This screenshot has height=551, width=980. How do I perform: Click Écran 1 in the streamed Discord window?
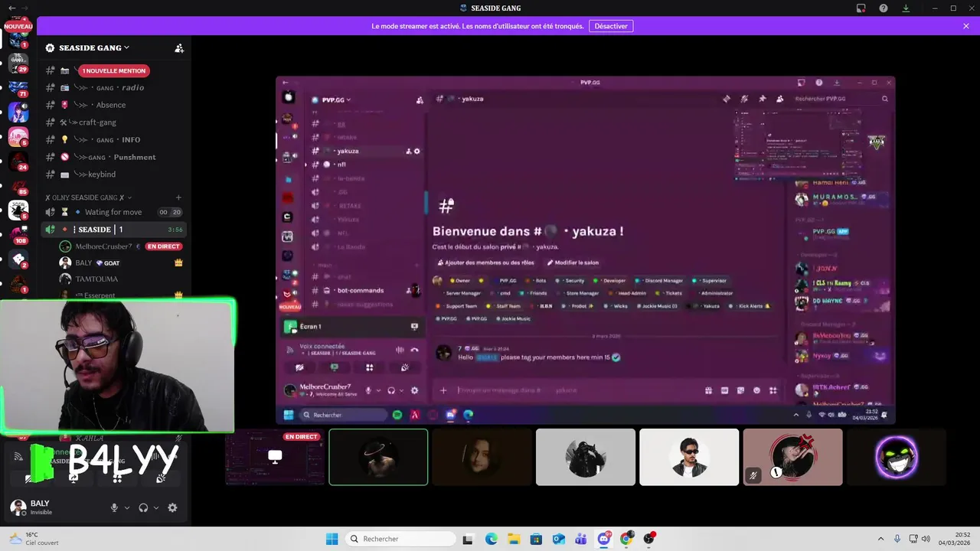tap(310, 327)
